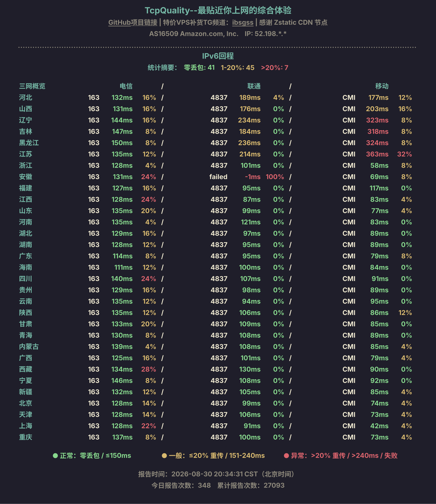
Task: Click the 42ms mobile latency in 上海 row
Action: (379, 426)
